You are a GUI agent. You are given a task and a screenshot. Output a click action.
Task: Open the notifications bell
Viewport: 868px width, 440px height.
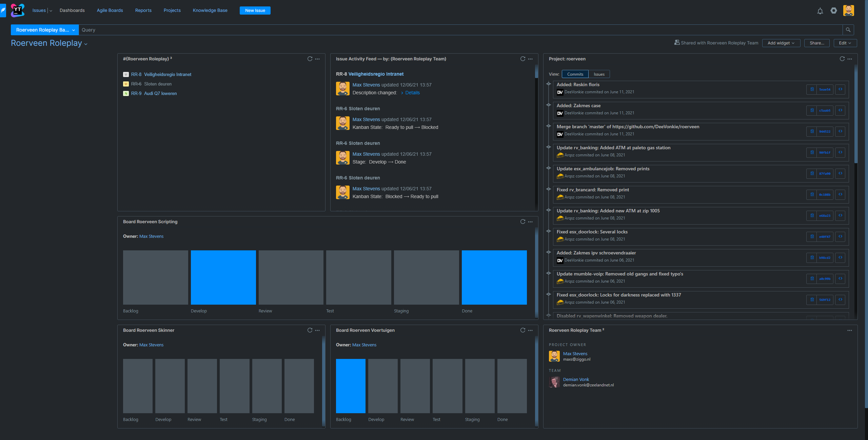tap(820, 11)
